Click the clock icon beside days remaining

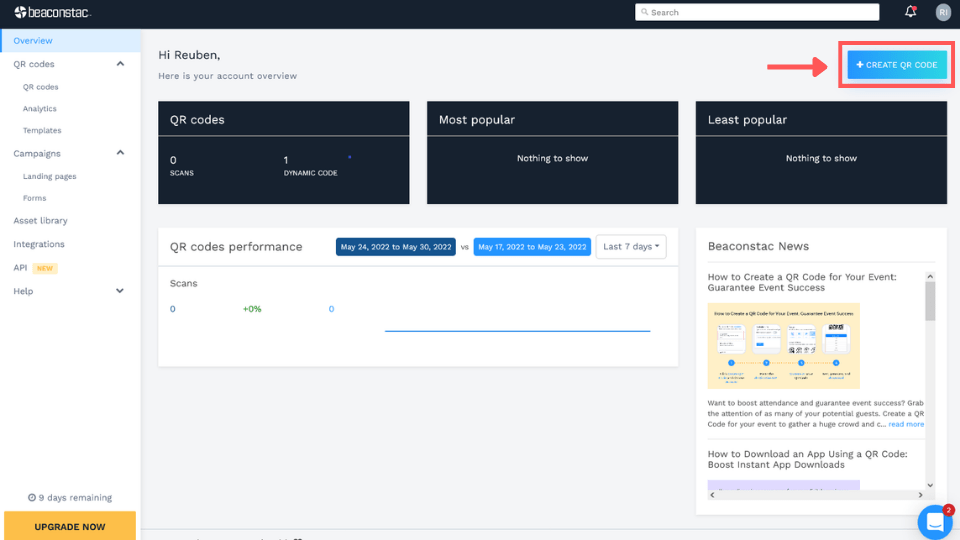(x=32, y=498)
